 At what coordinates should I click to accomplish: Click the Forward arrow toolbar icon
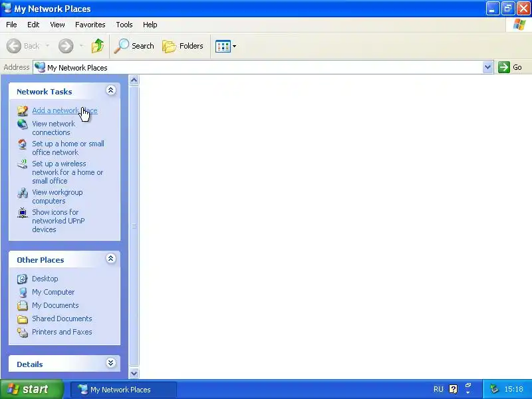66,46
